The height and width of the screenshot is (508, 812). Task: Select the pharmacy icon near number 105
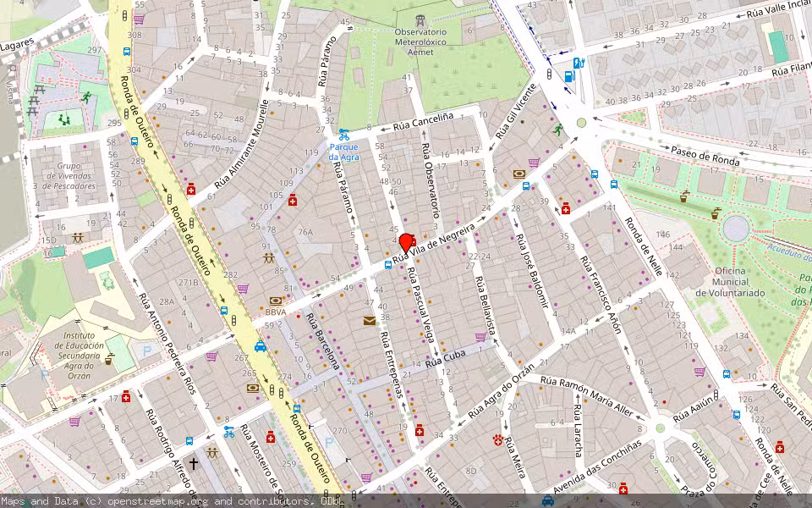point(293,200)
